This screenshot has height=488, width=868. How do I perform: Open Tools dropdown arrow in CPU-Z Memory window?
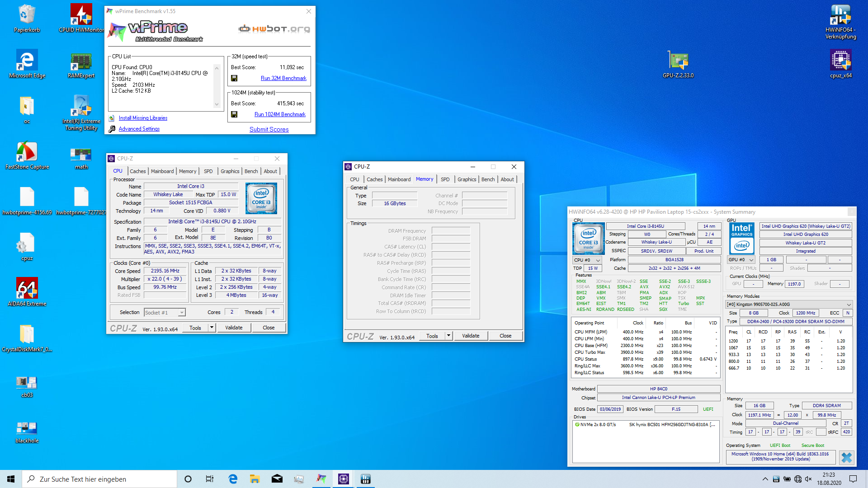tap(448, 336)
